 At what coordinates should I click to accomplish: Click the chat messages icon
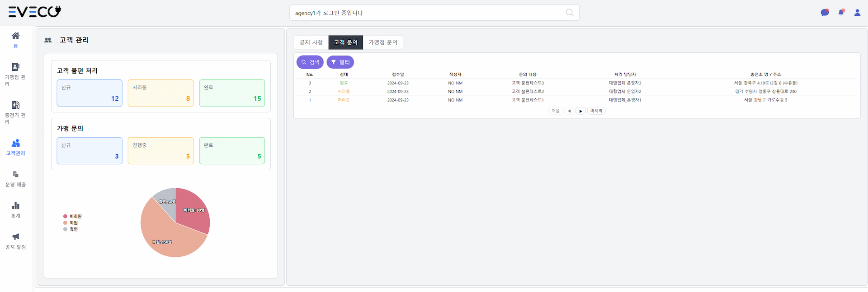(x=825, y=13)
